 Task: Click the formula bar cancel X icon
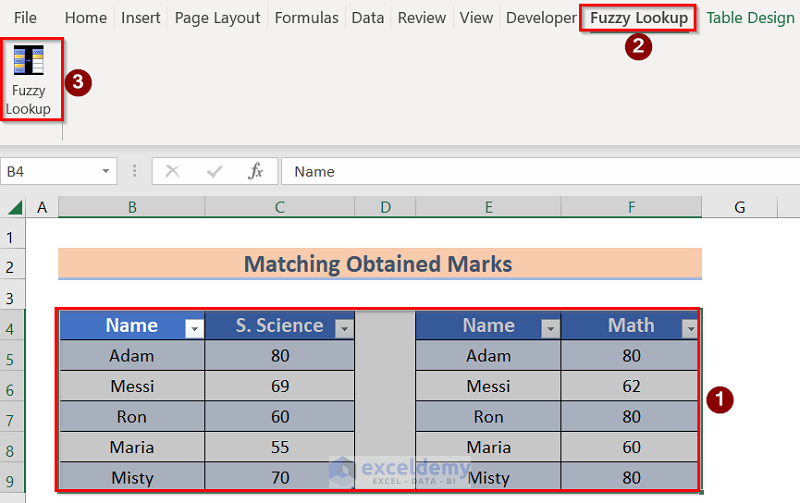[172, 171]
